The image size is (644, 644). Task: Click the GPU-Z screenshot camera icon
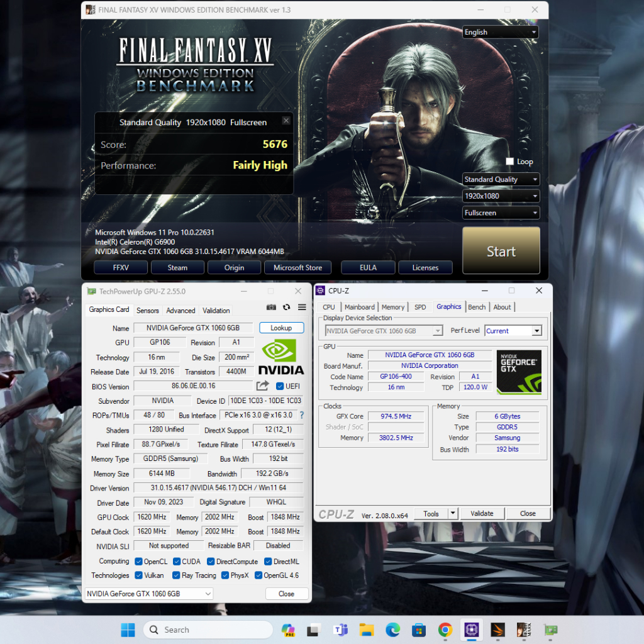point(271,308)
